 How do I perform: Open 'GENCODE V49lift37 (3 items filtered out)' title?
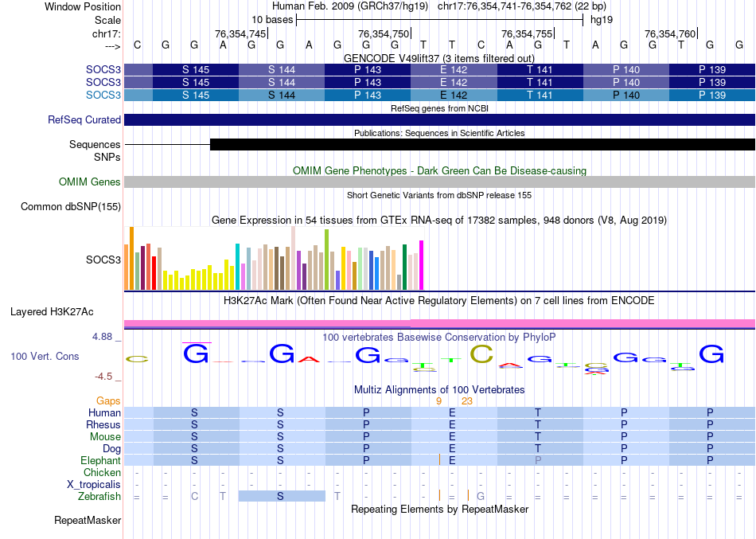click(x=439, y=58)
